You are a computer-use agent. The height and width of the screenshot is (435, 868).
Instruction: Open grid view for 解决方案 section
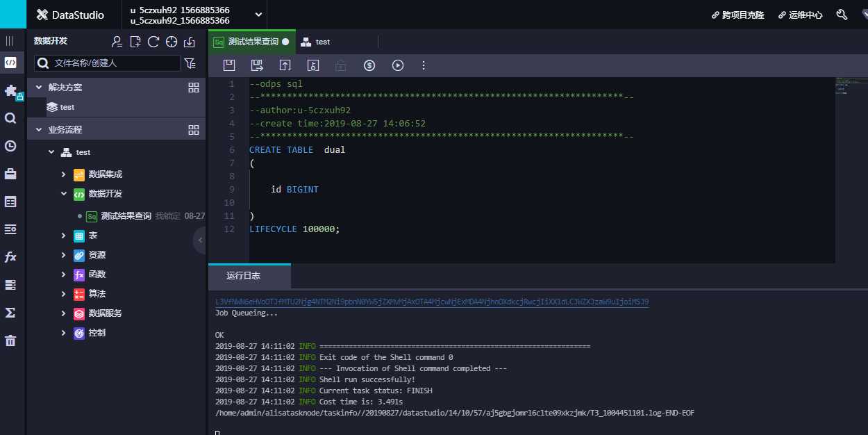[x=194, y=88]
